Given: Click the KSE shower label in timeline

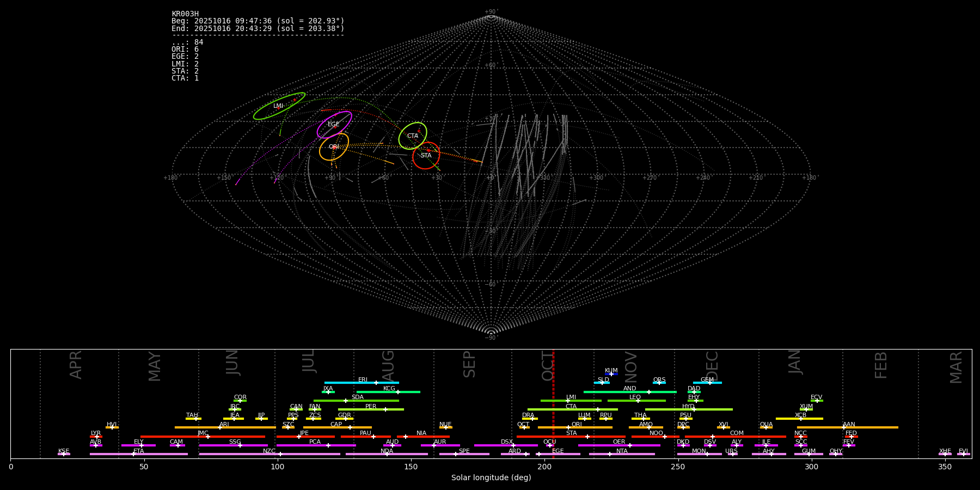Looking at the screenshot, I should (x=64, y=451).
